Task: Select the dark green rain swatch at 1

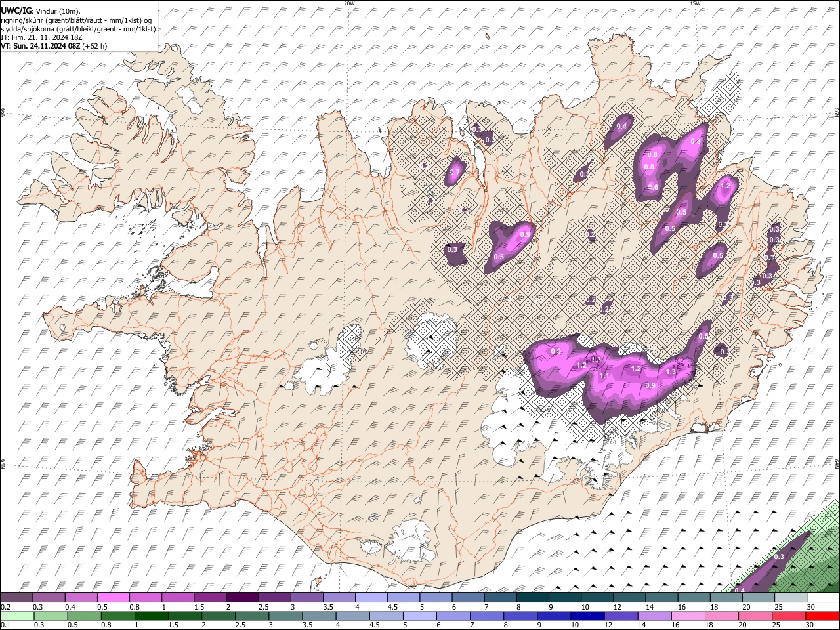Action: tap(151, 616)
